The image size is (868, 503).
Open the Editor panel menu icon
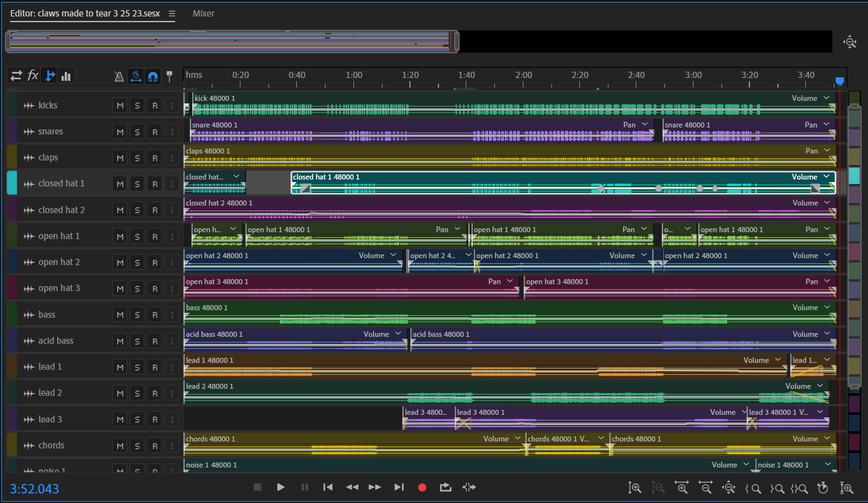(172, 13)
